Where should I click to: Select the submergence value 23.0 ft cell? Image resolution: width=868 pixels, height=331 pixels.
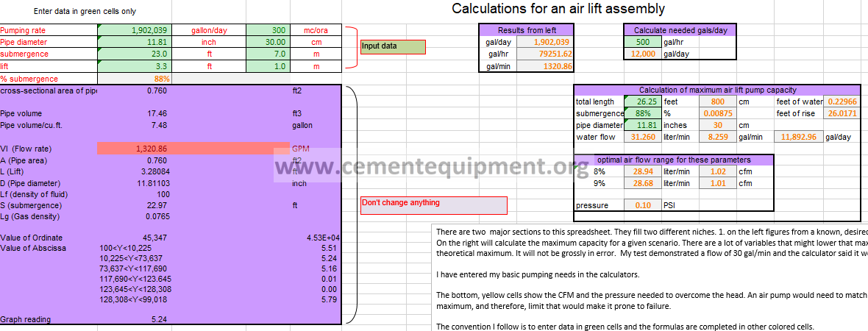[x=135, y=54]
